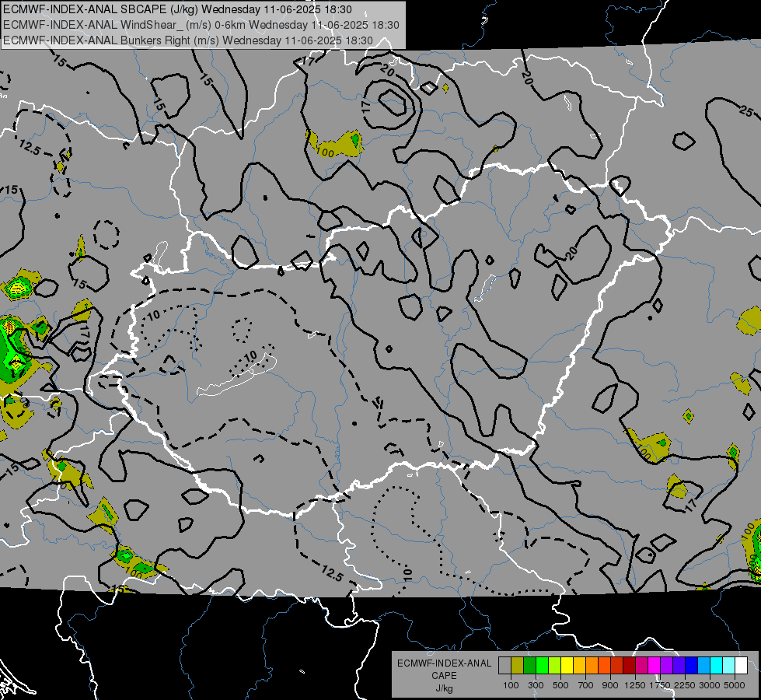Click the 25 contour label on map

(x=746, y=112)
